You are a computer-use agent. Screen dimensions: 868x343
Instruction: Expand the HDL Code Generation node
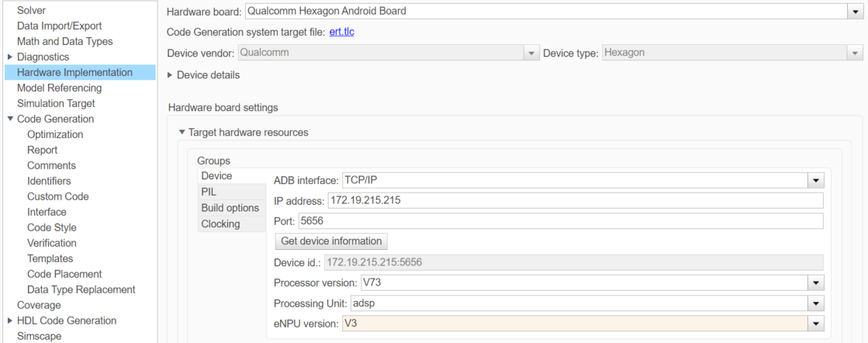click(x=10, y=320)
